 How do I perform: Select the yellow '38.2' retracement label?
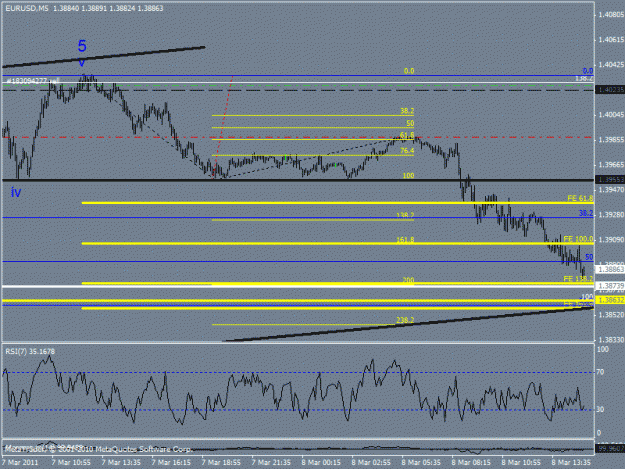(407, 111)
